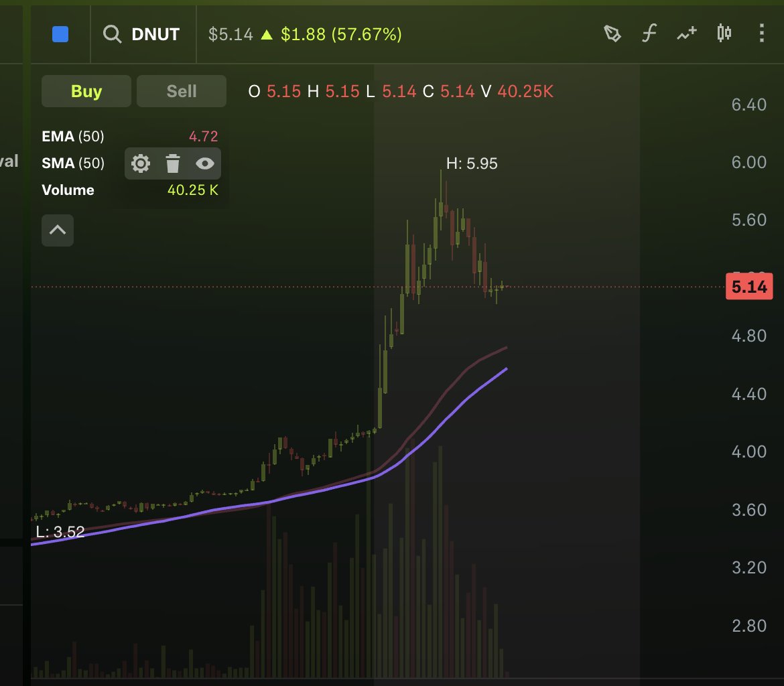
Task: Click the DNUT ticker symbol field
Action: [x=155, y=34]
